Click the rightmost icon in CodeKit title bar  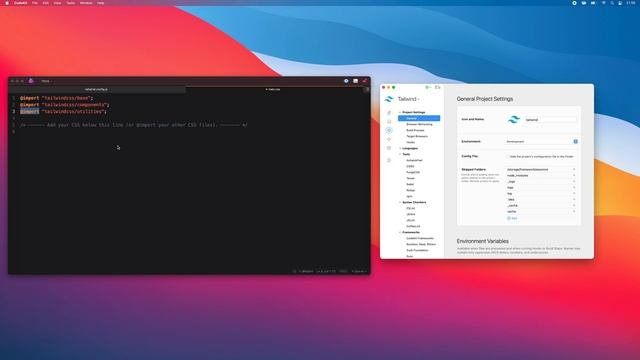(438, 87)
